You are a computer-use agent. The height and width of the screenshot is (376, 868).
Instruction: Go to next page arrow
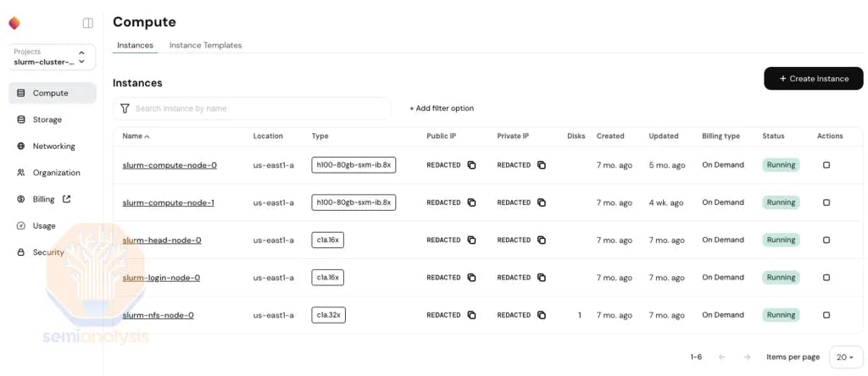[x=747, y=357]
